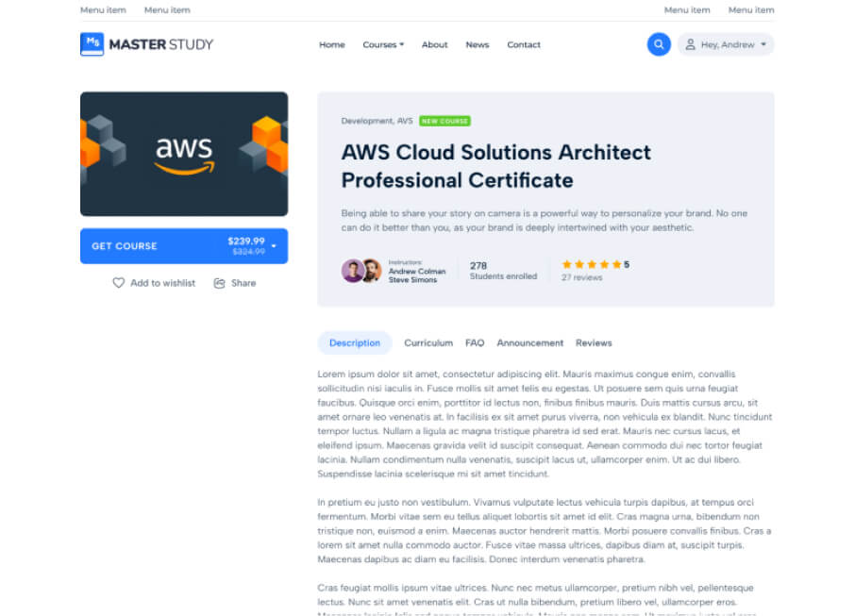
Task: Click the Master Study logo
Action: pos(147,44)
